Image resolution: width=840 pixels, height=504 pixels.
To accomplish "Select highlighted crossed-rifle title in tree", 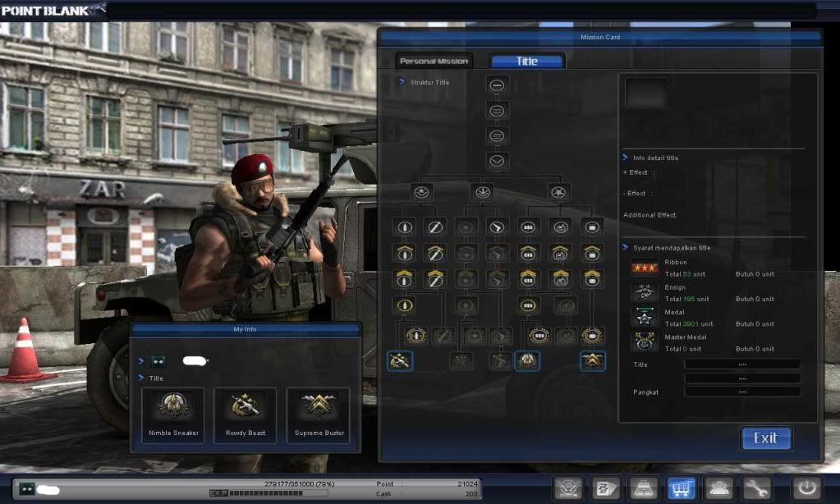I will coord(400,361).
